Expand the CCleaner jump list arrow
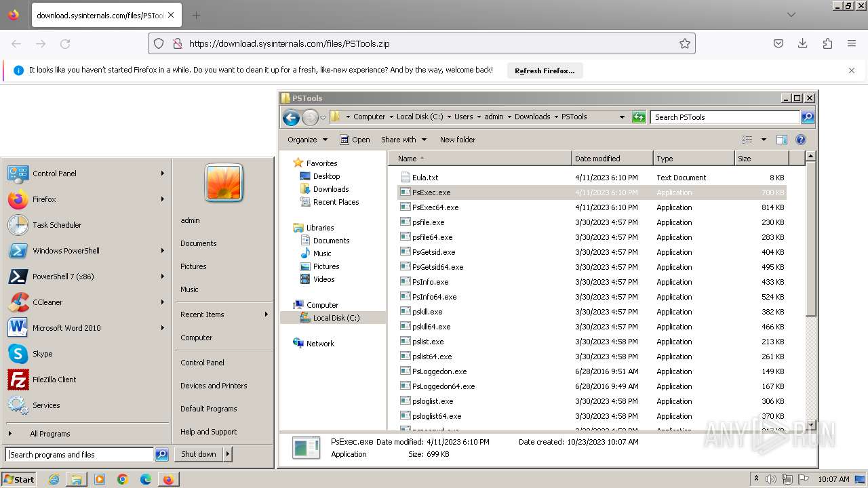Viewport: 868px width, 488px height. tap(163, 302)
